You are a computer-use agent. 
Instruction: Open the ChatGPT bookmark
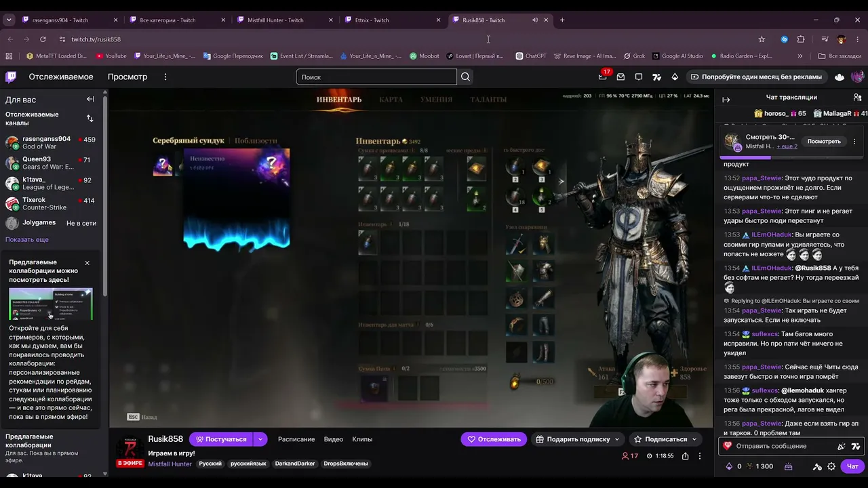(531, 56)
